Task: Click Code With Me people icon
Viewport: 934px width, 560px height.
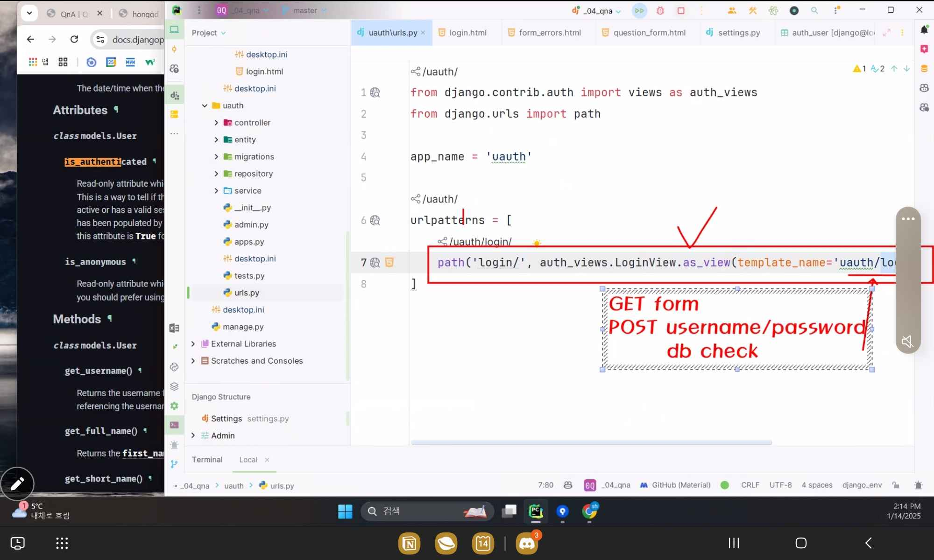Action: tap(732, 10)
